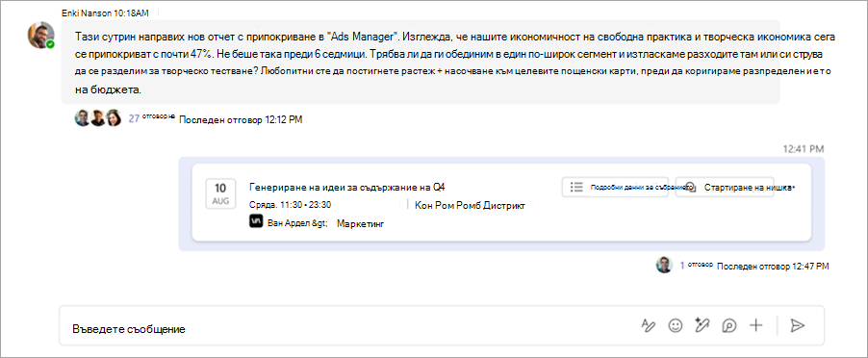Click the list icon in meeting details button
Image resolution: width=868 pixels, height=358 pixels.
[x=576, y=187]
